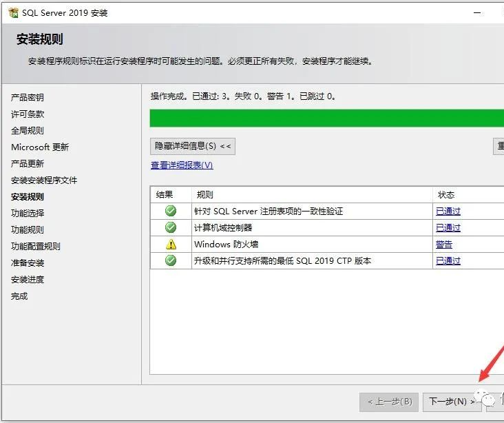Select the bold 安装规则 step in the sidebar
504x423 pixels.
(x=28, y=197)
